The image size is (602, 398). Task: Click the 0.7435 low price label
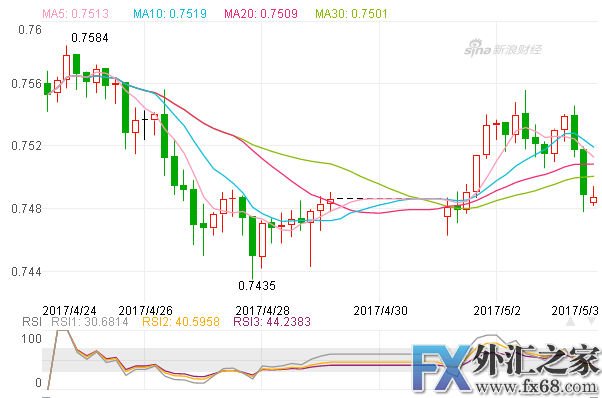click(257, 286)
